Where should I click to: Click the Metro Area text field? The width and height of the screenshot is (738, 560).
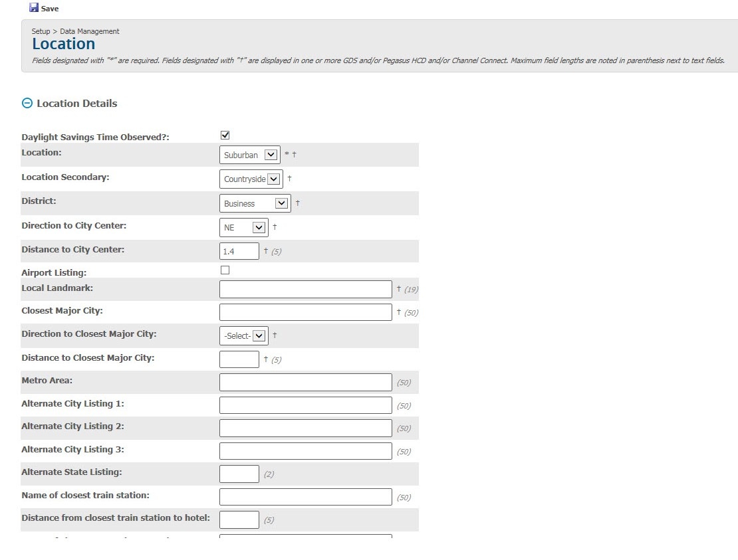pos(305,382)
